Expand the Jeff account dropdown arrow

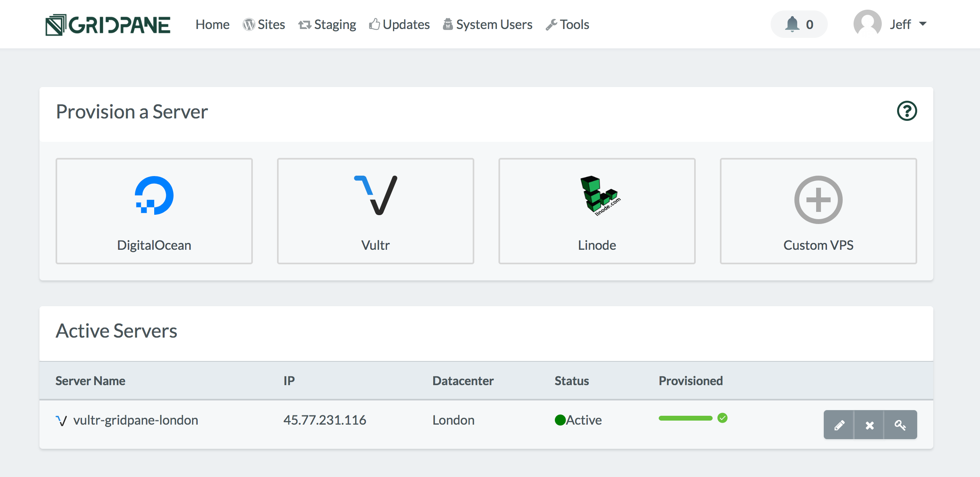[x=923, y=24]
